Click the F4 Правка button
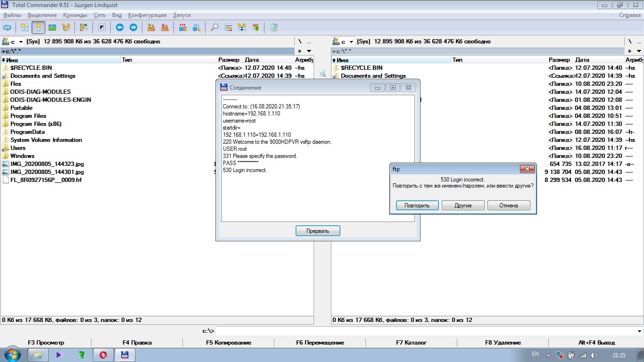Image resolution: width=644 pixels, height=362 pixels. coord(137,343)
